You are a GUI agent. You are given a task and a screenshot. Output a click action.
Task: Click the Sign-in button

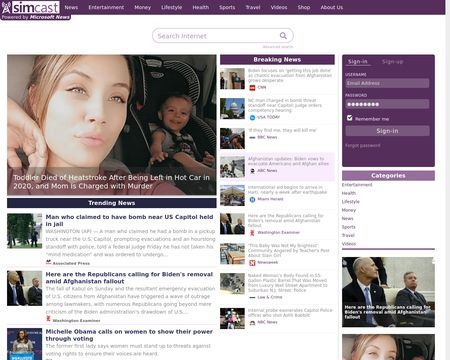pos(387,131)
